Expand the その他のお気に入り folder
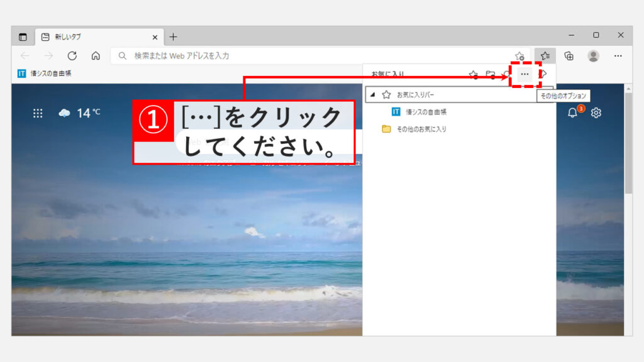 click(x=421, y=129)
